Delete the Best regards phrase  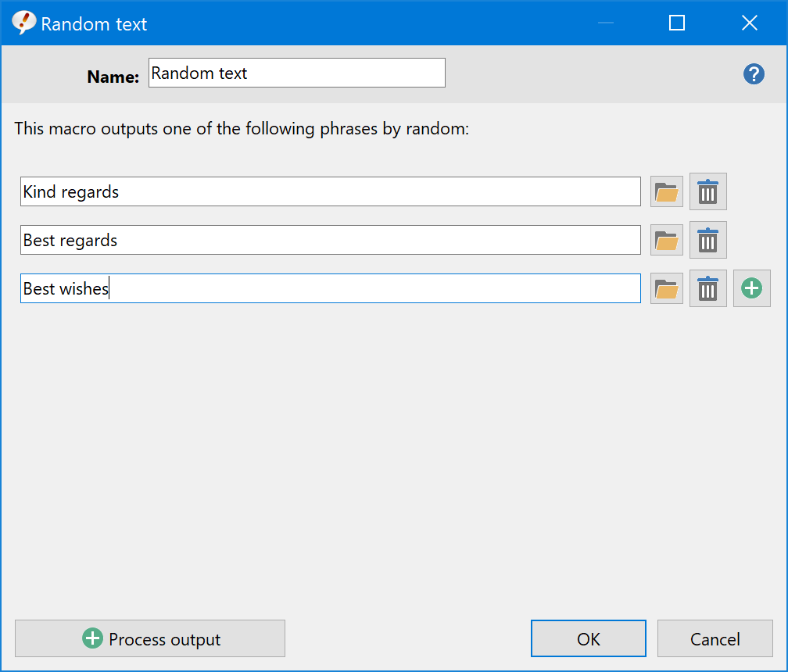tap(707, 240)
